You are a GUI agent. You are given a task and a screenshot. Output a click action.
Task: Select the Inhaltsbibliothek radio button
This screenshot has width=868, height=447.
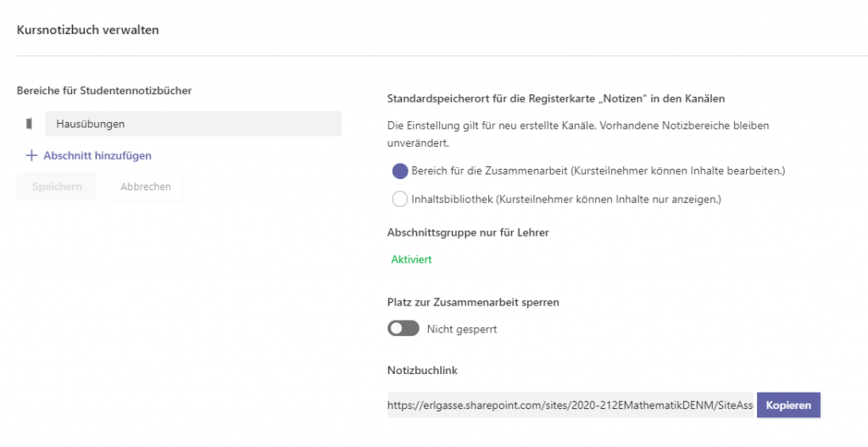click(400, 199)
